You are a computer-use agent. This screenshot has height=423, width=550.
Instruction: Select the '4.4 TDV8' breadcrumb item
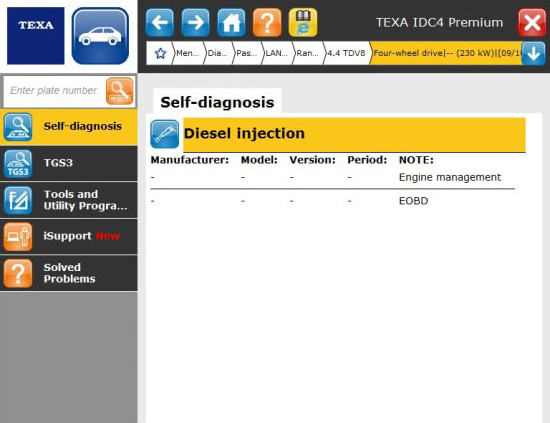pos(346,53)
